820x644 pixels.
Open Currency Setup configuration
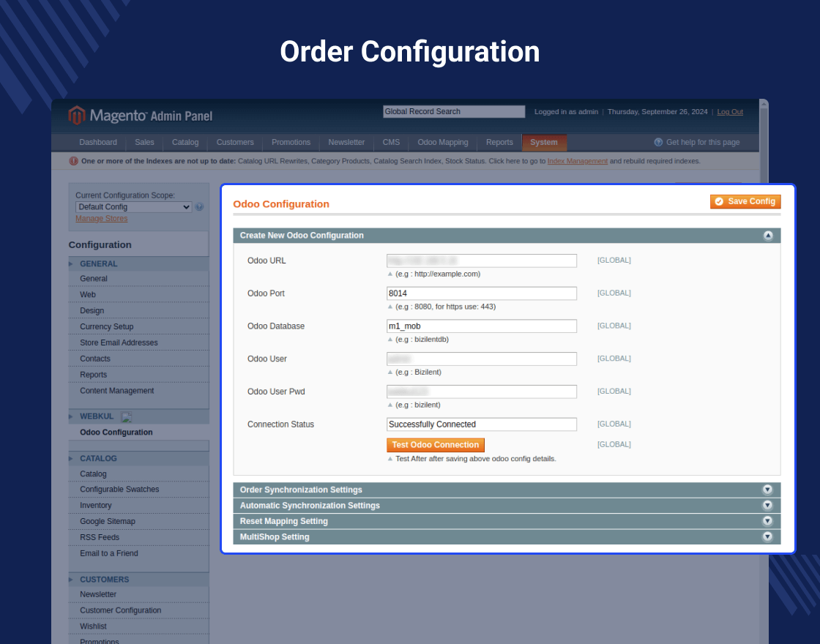click(x=107, y=326)
